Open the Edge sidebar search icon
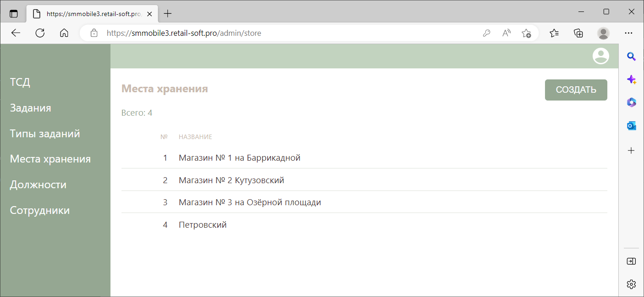The width and height of the screenshot is (644, 297). pyautogui.click(x=631, y=56)
